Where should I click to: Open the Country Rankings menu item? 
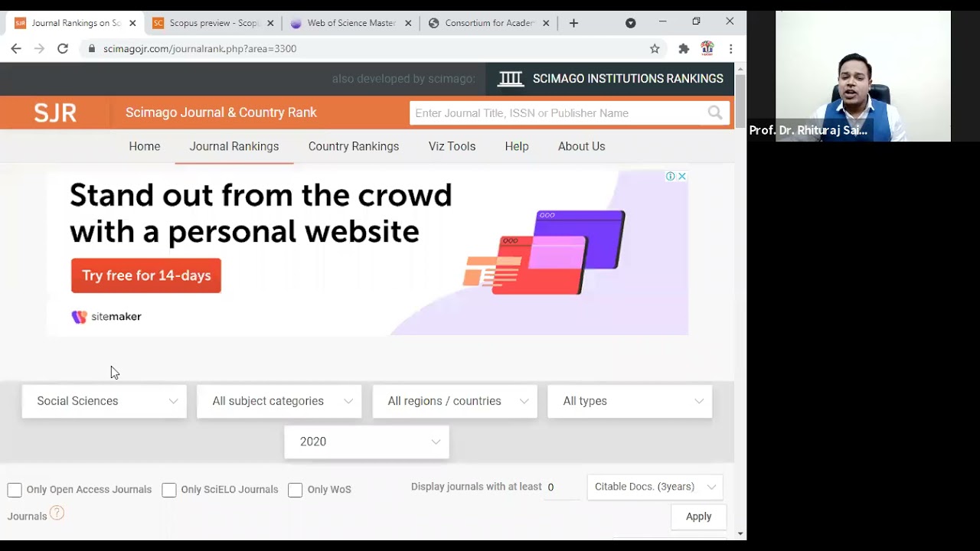354,146
